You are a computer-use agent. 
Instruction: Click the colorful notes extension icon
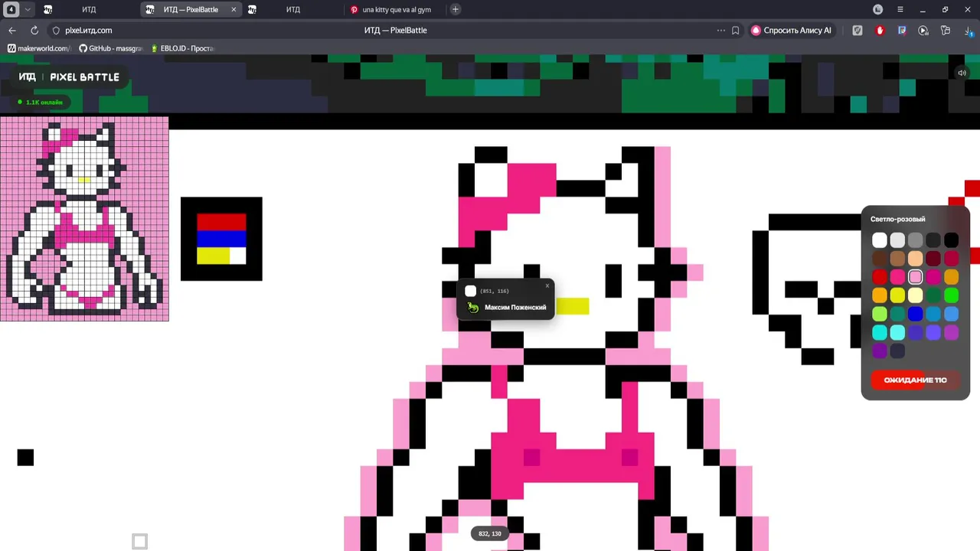[902, 31]
